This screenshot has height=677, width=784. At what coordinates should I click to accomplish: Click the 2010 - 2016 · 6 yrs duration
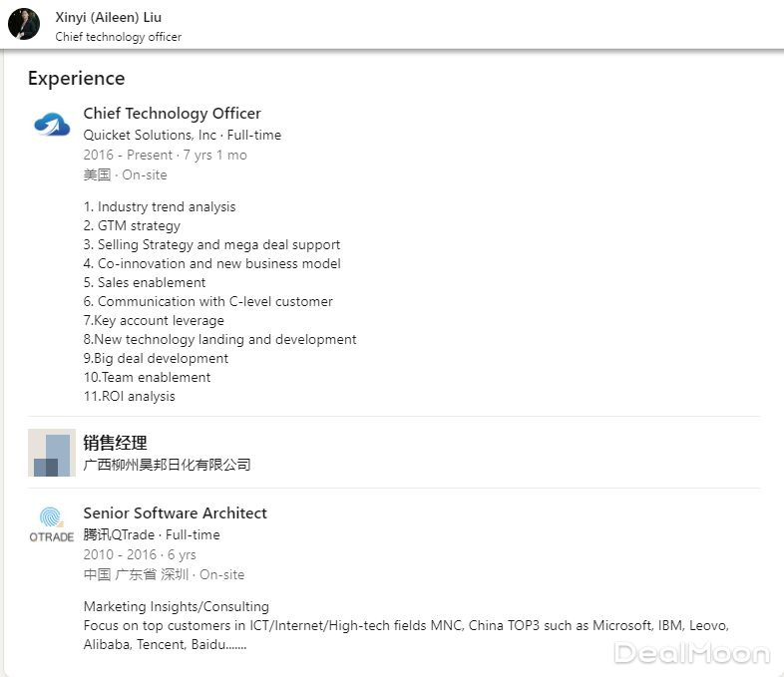point(140,554)
